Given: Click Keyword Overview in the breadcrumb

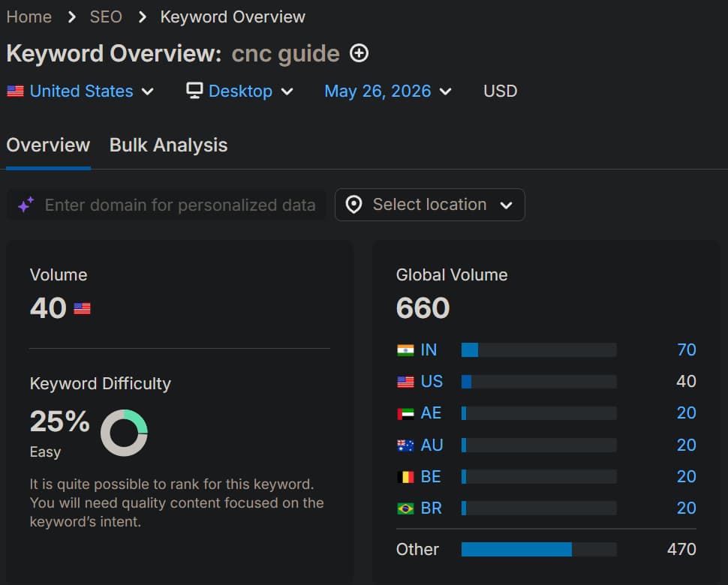Looking at the screenshot, I should (x=233, y=17).
